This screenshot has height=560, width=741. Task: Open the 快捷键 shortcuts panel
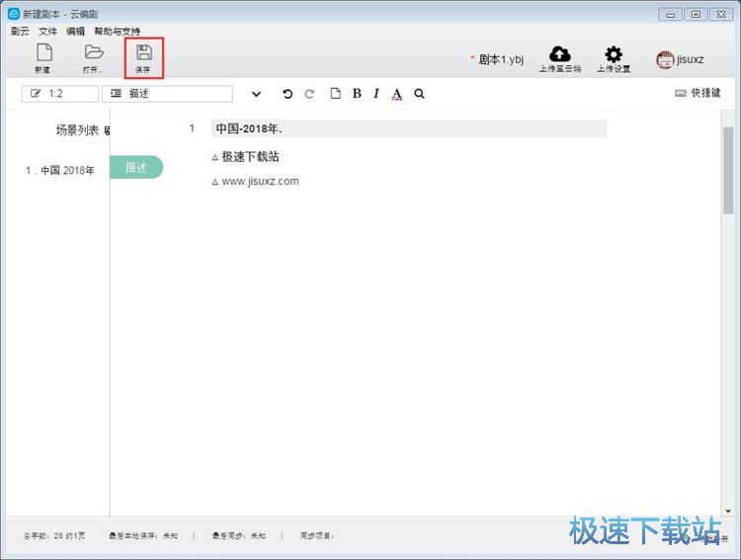(x=698, y=93)
